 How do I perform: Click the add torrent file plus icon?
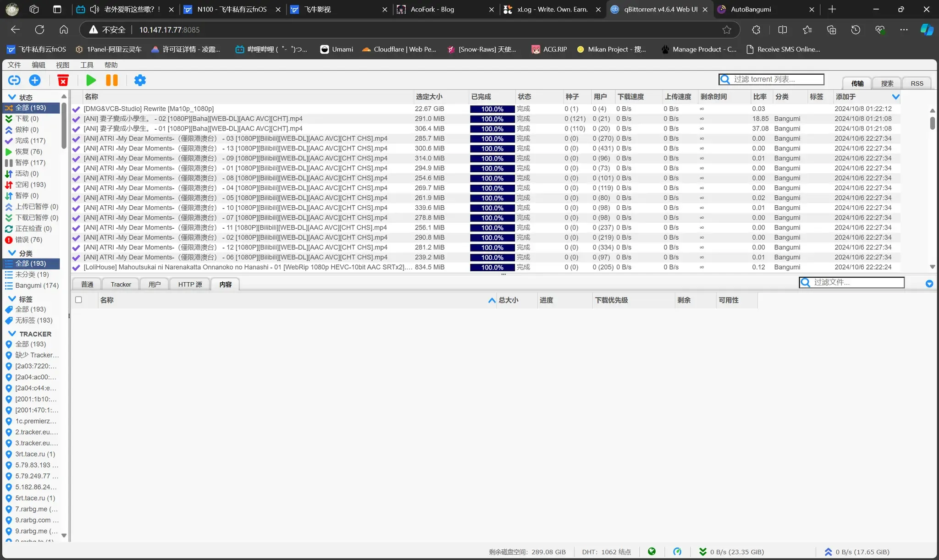point(35,80)
